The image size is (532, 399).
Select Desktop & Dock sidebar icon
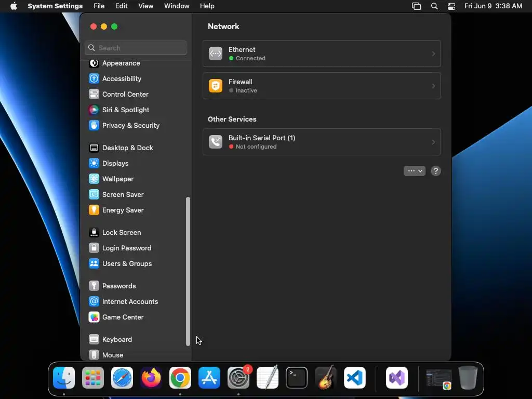click(x=94, y=148)
